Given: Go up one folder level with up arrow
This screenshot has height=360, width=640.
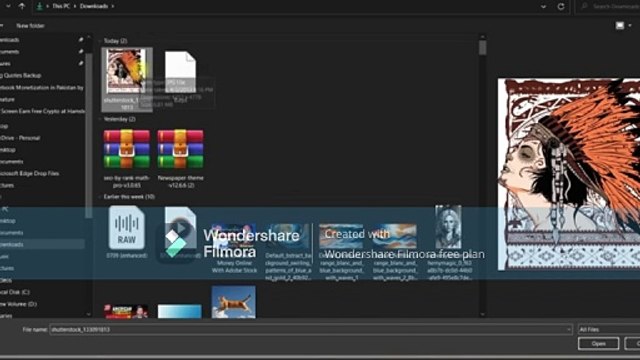Looking at the screenshot, I should coord(22,6).
